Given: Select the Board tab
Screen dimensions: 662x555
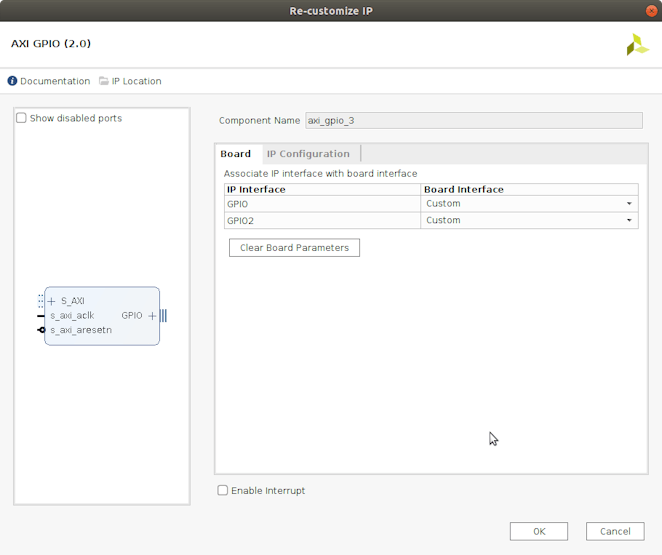Looking at the screenshot, I should coord(236,154).
